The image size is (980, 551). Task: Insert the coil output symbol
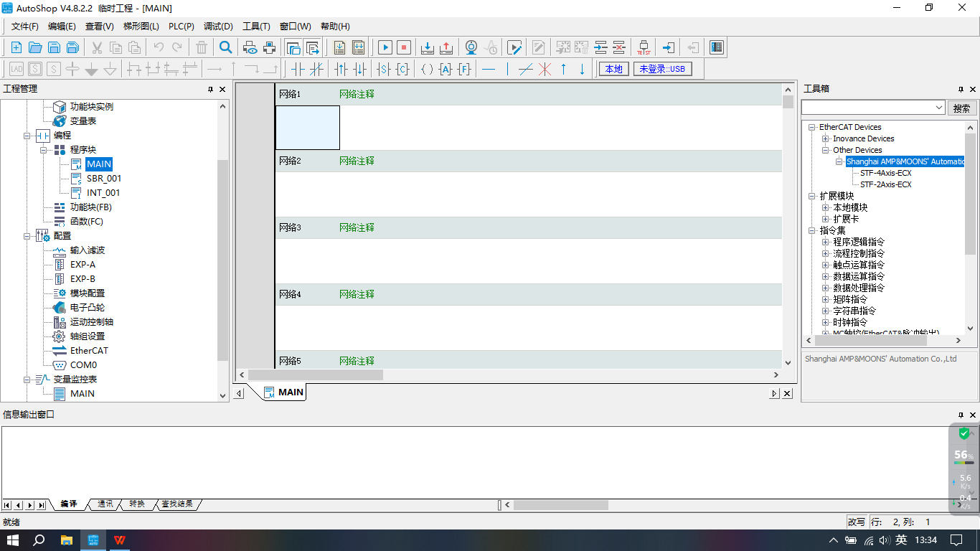[x=427, y=69]
